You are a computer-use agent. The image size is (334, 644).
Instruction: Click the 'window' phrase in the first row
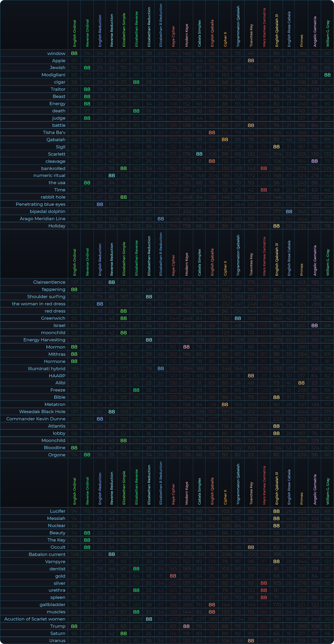[x=56, y=53]
